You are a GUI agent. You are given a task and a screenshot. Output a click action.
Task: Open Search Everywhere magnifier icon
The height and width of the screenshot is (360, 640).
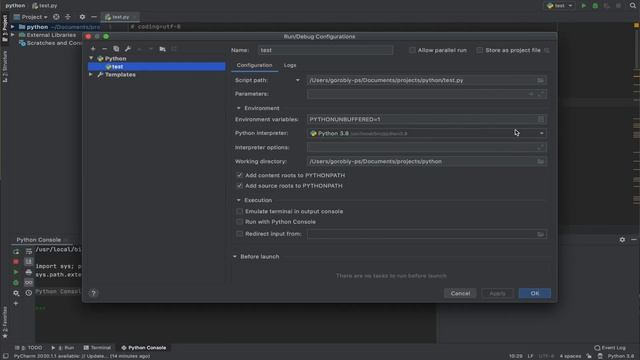(633, 6)
